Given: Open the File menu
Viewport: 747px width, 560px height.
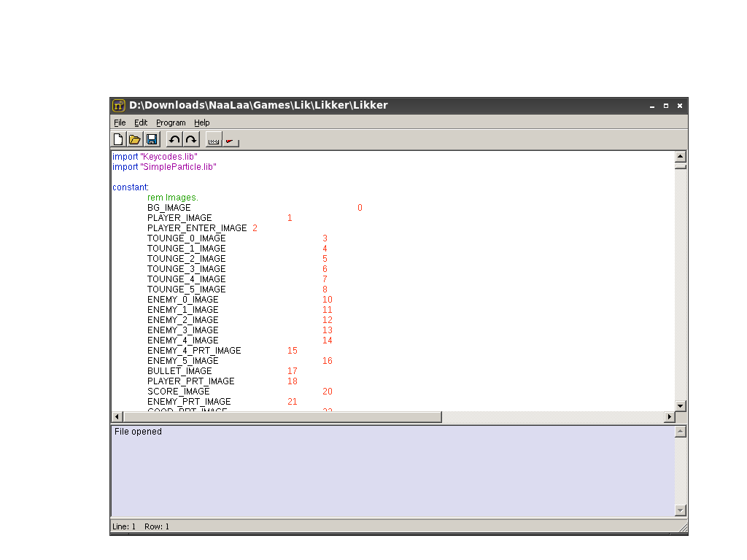Looking at the screenshot, I should point(120,122).
